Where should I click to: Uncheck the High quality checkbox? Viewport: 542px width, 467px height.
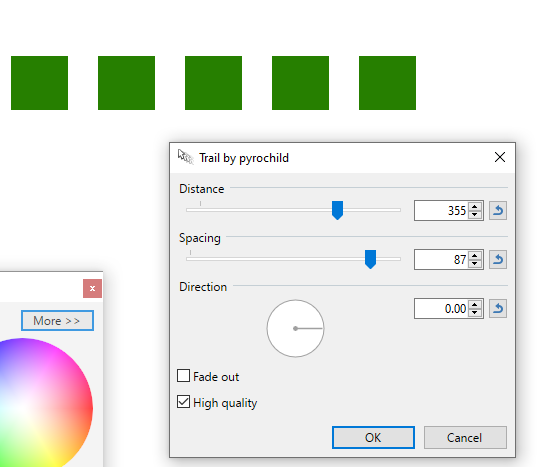[x=183, y=402]
